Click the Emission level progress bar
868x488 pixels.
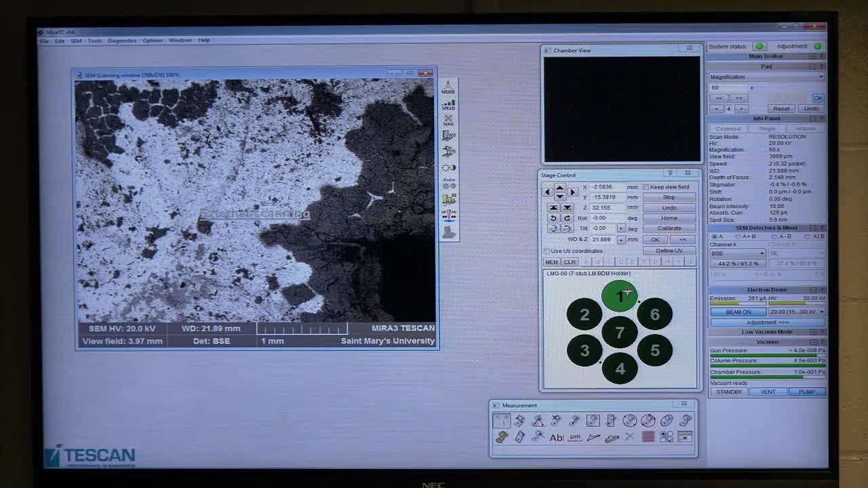click(738, 304)
